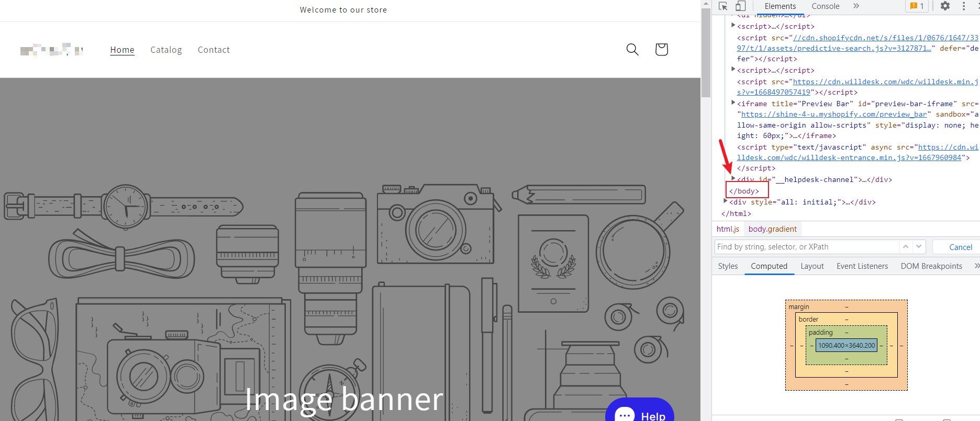Open the willdesk-entrance.min.js link
980x421 pixels.
(857, 152)
